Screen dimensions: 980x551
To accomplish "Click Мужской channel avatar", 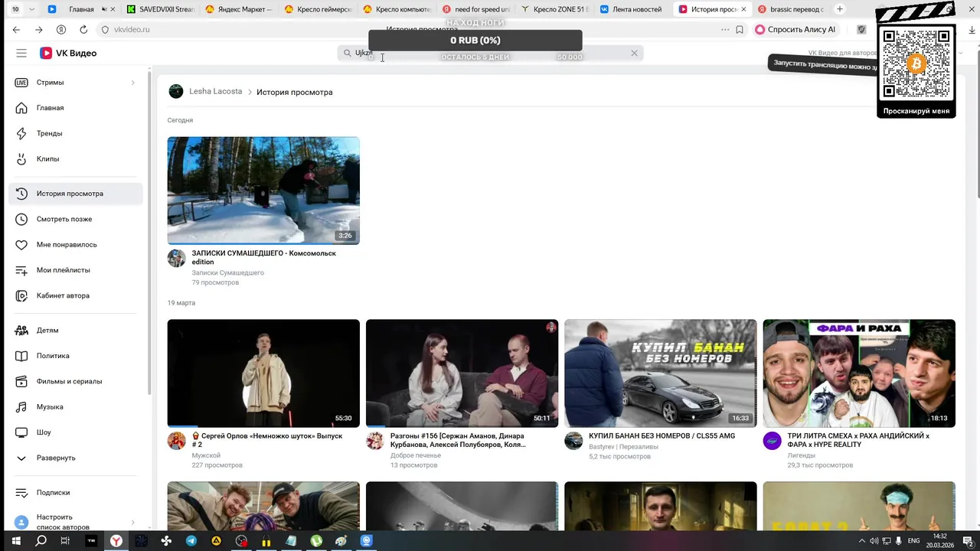I will (x=177, y=441).
